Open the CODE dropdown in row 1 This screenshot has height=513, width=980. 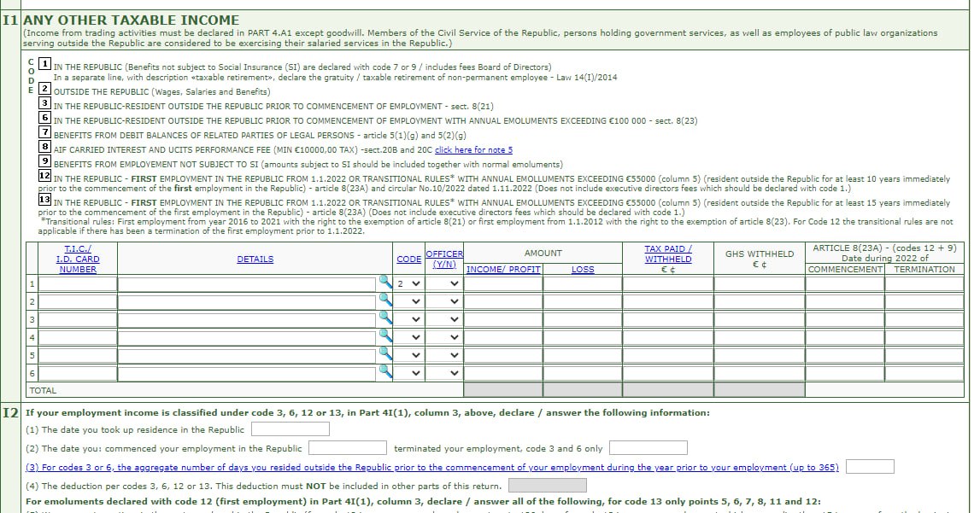[408, 284]
